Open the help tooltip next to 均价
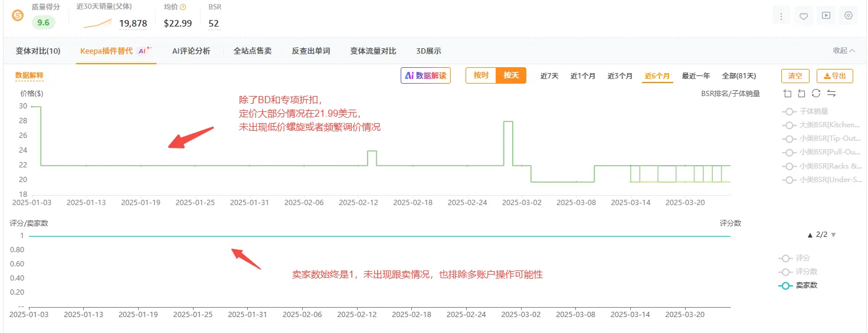868x333 pixels. pyautogui.click(x=183, y=8)
